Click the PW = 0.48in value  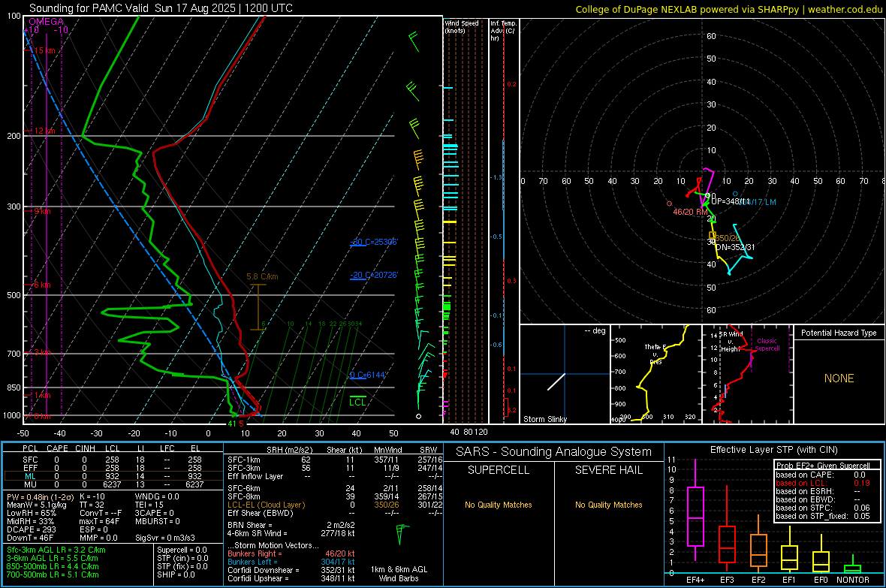tap(40, 496)
